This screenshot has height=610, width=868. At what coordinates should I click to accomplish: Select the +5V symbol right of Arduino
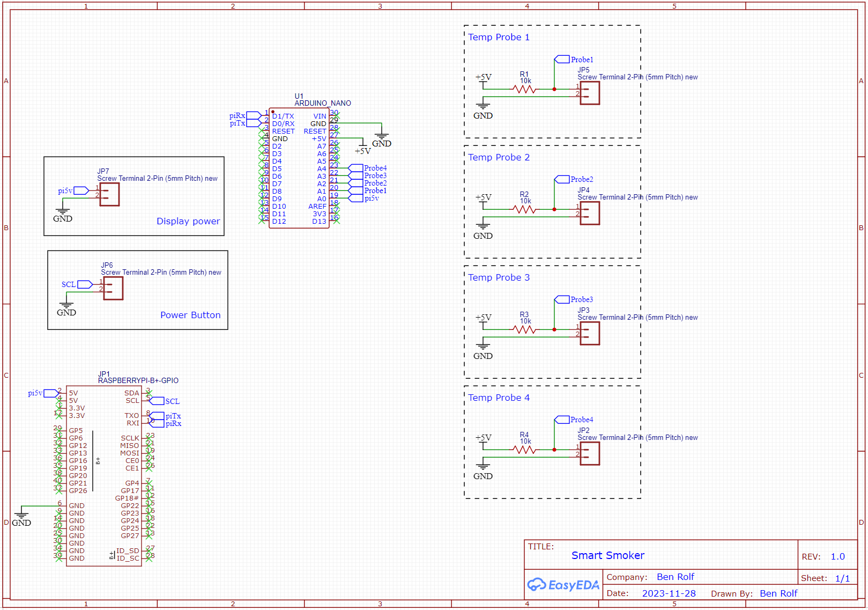click(362, 147)
